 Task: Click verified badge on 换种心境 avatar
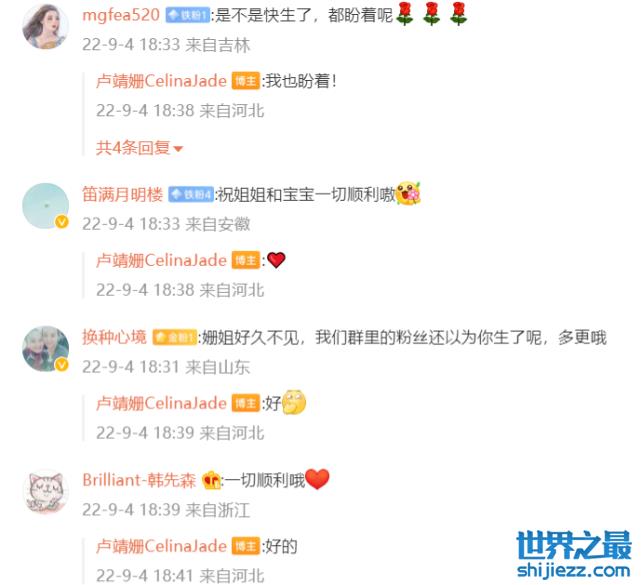62,365
